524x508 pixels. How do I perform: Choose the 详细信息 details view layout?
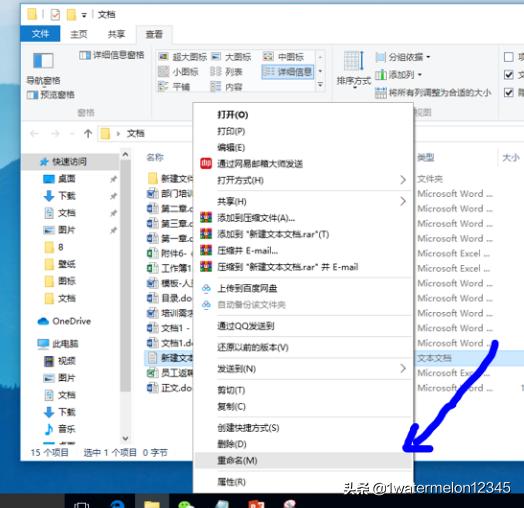(288, 72)
